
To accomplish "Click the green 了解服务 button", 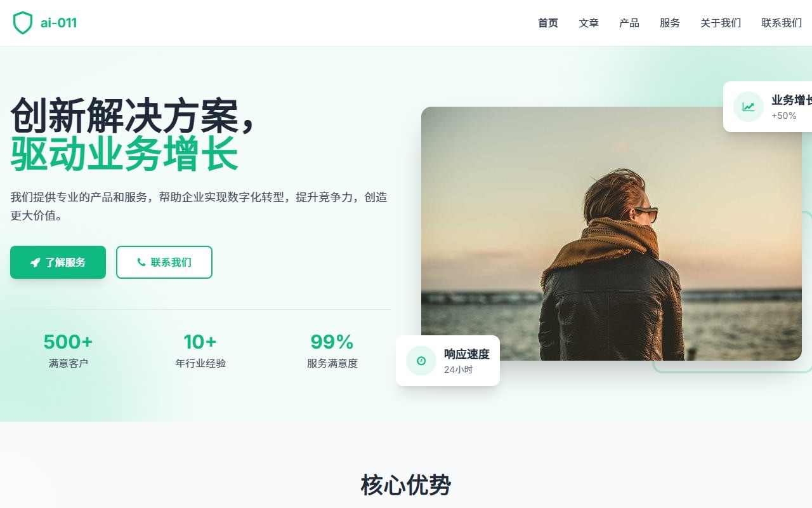I will coord(58,262).
